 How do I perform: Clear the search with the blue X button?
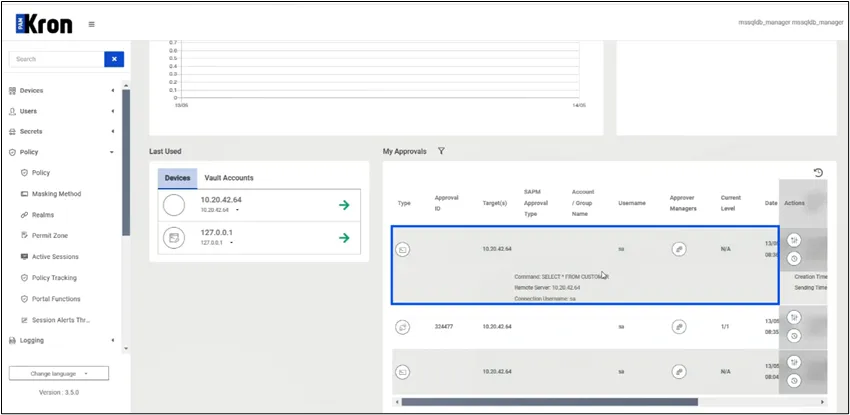coord(114,59)
